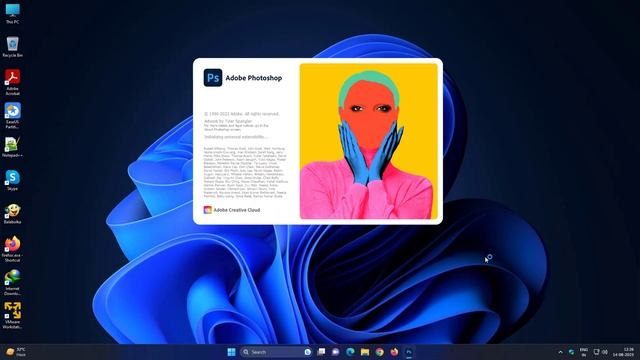Select the VMware Workstation desktop shortcut
640x360 pixels.
[12, 316]
